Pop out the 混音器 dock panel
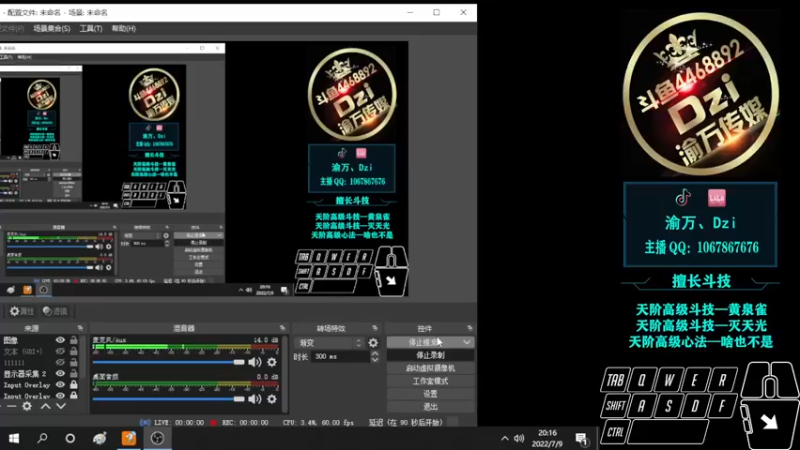 (x=282, y=328)
